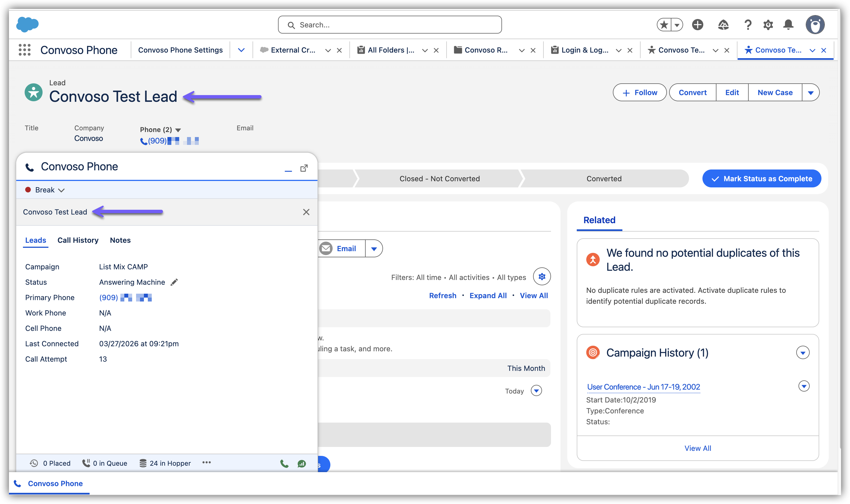
Task: Click the green dial phone icon
Action: point(284,464)
